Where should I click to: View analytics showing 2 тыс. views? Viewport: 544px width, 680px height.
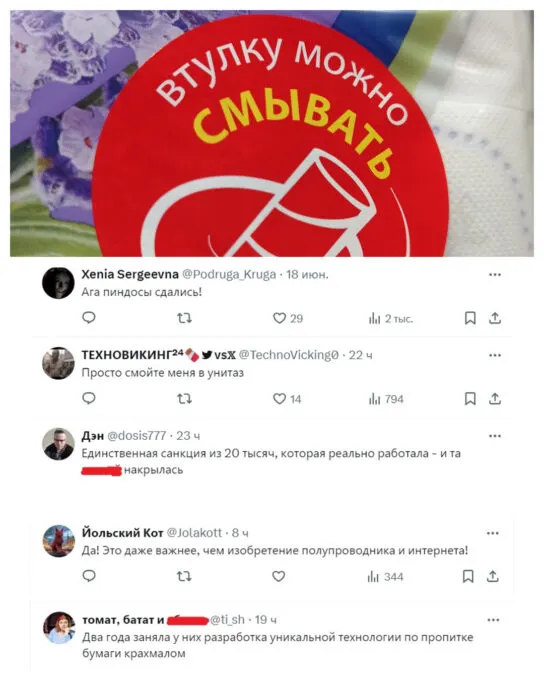(x=390, y=319)
